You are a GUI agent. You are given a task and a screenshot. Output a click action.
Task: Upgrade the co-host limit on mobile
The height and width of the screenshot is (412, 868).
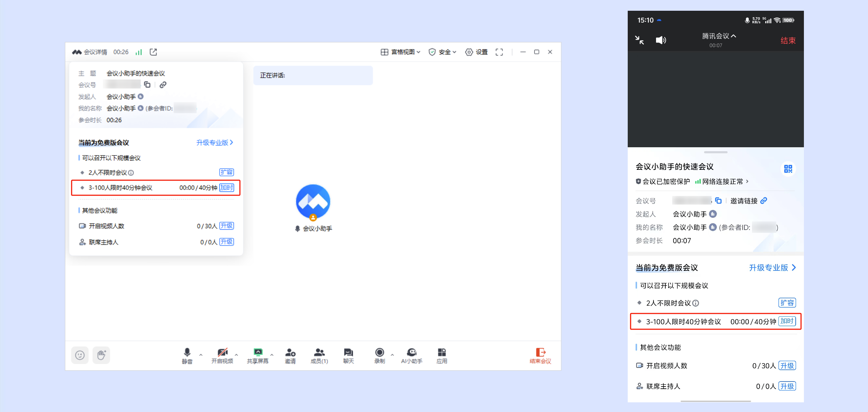click(x=787, y=386)
